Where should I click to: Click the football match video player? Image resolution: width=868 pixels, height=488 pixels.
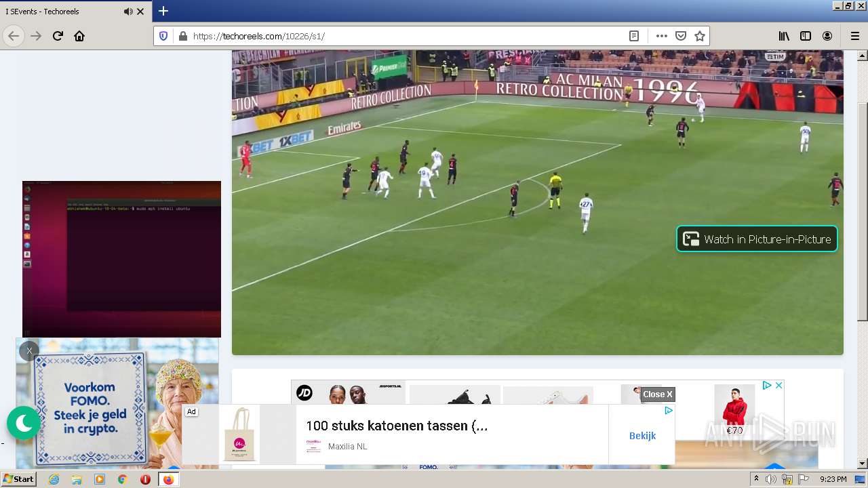[x=538, y=202]
